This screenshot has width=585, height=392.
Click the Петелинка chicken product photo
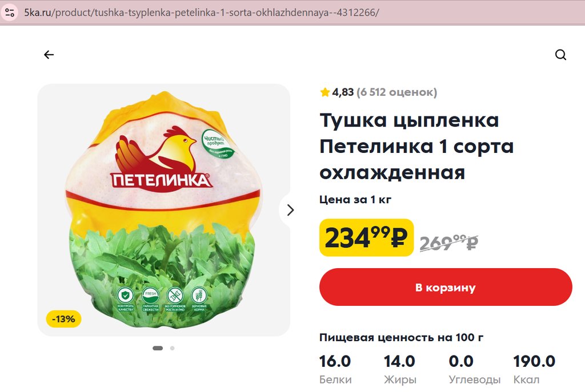click(163, 210)
